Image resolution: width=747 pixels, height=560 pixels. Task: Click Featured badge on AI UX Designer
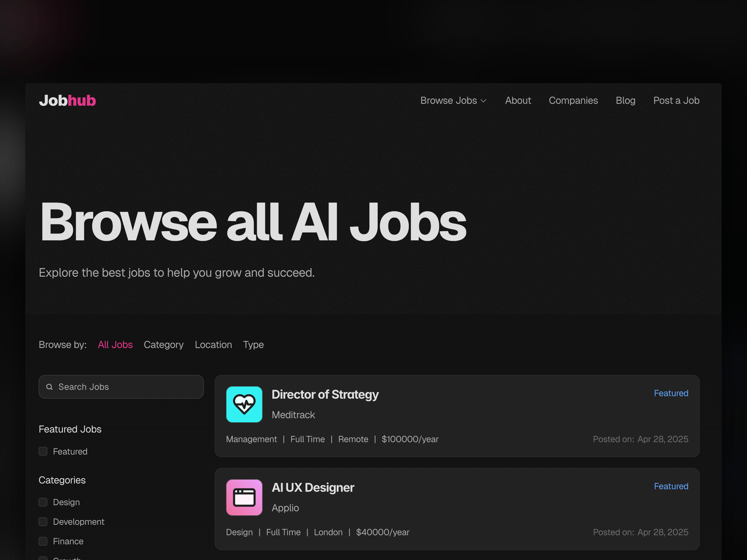pyautogui.click(x=671, y=486)
